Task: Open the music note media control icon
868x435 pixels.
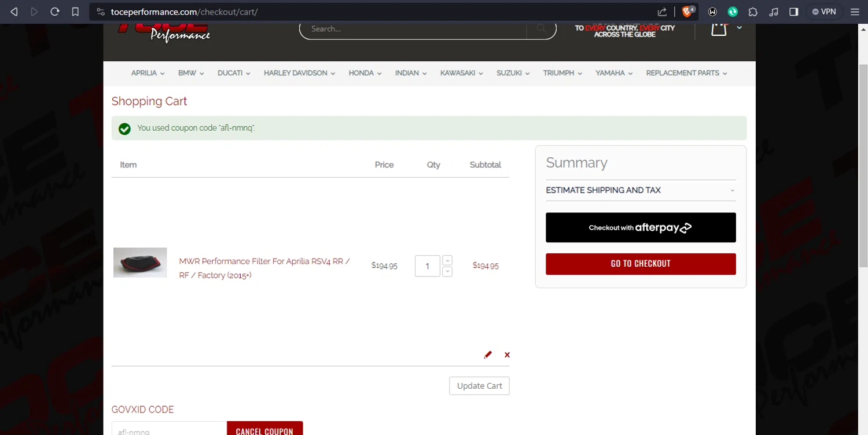Action: pyautogui.click(x=774, y=12)
